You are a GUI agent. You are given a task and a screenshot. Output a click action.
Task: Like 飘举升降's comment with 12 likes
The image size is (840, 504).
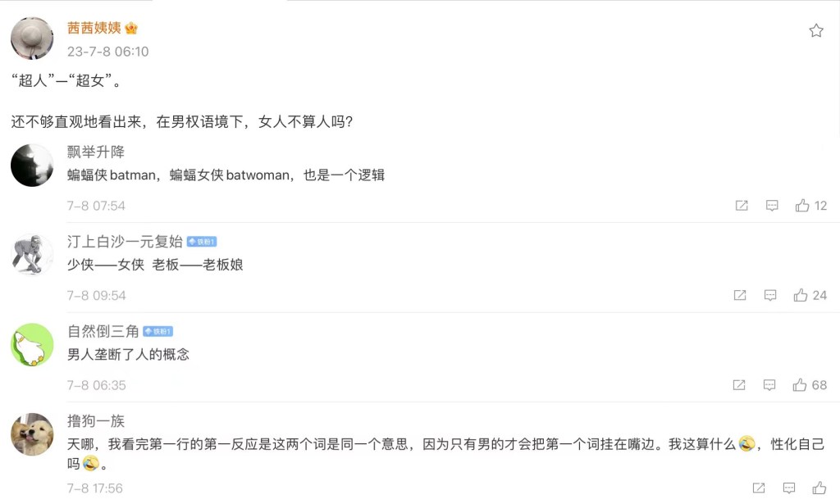click(802, 206)
